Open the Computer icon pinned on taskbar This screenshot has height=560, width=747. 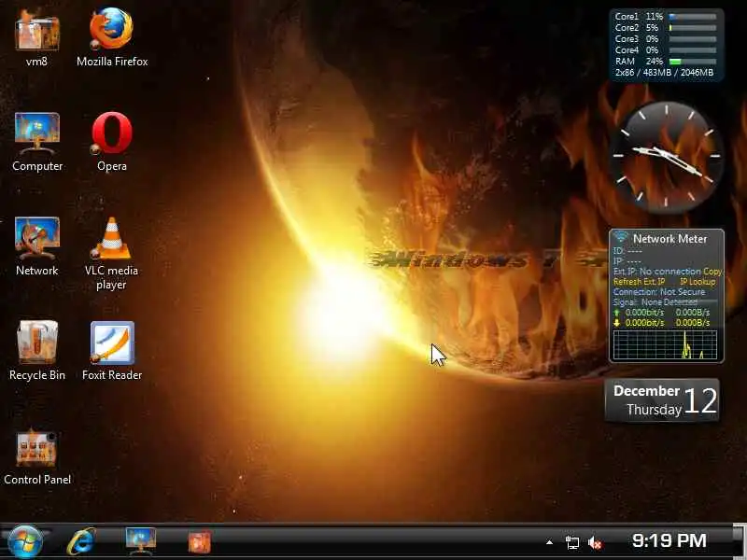coord(141,541)
